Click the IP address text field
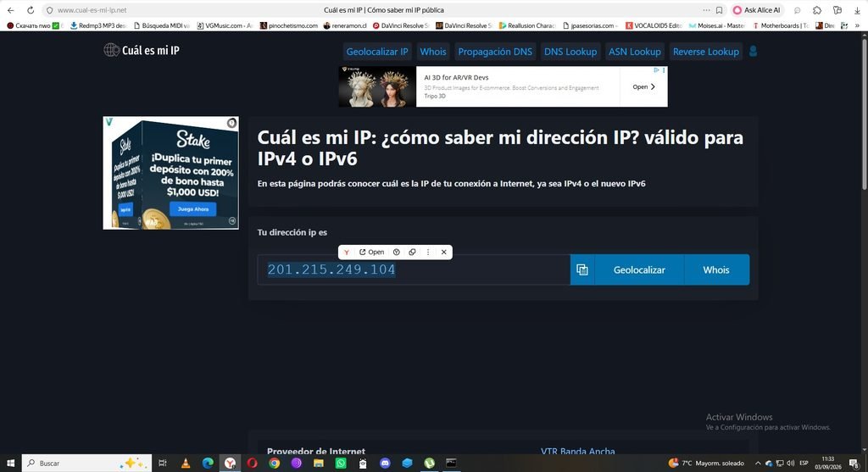Image resolution: width=868 pixels, height=472 pixels. (x=414, y=269)
